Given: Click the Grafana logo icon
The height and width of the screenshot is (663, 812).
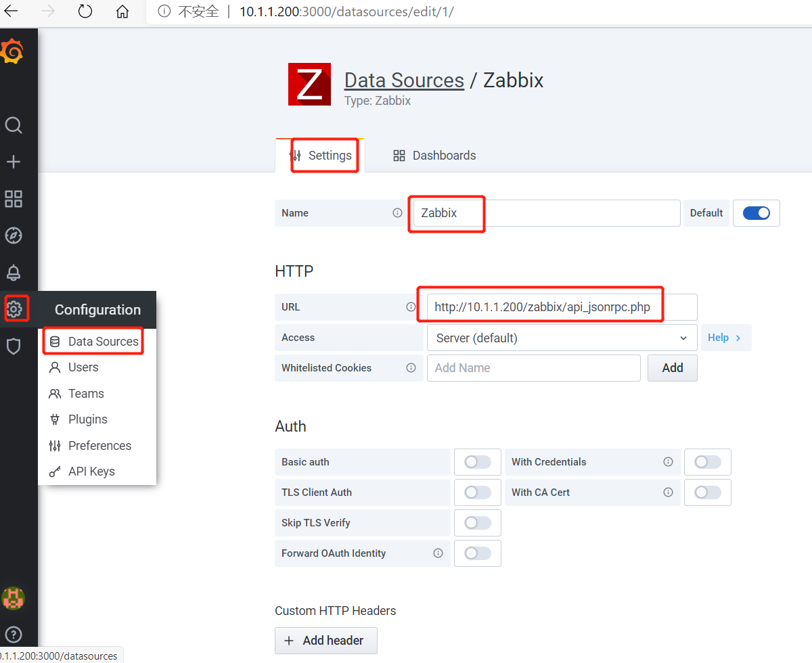Looking at the screenshot, I should [12, 51].
